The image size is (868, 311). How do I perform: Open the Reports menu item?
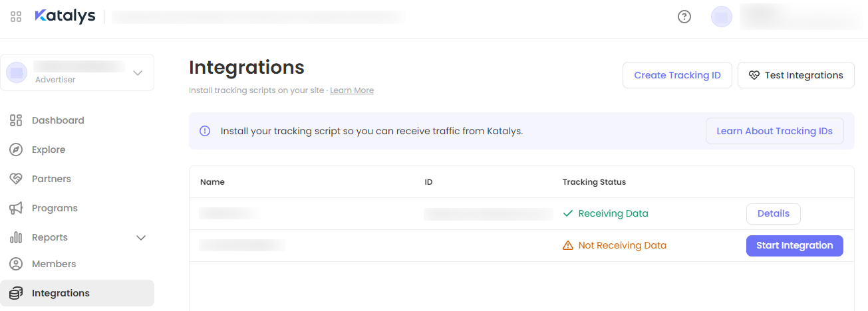click(x=50, y=237)
